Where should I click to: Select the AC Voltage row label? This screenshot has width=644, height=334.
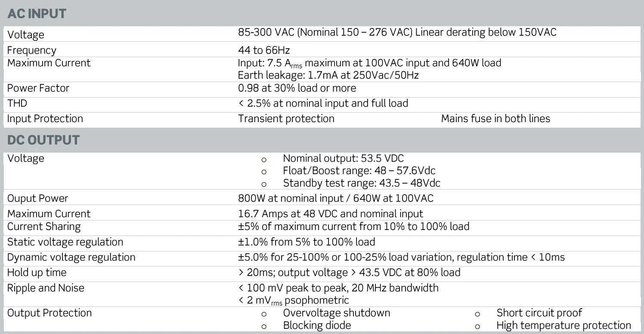[x=26, y=35]
